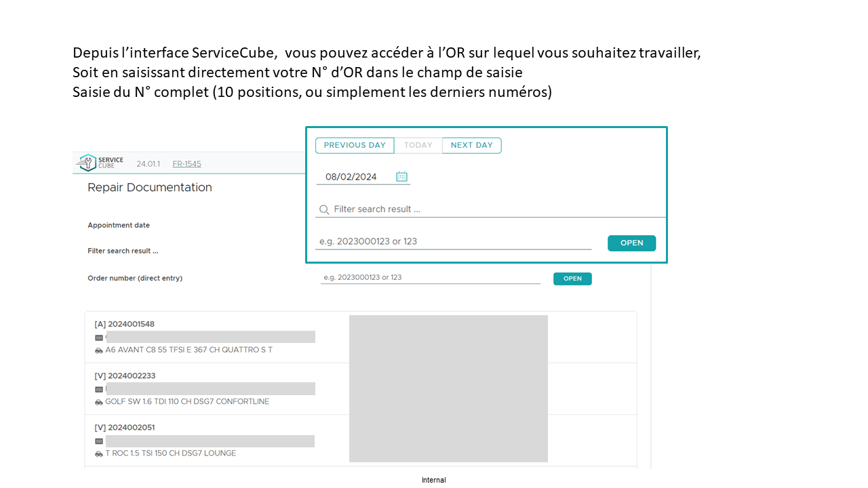The image size is (868, 488).
Task: Click the bold Filter search result label
Action: point(123,251)
